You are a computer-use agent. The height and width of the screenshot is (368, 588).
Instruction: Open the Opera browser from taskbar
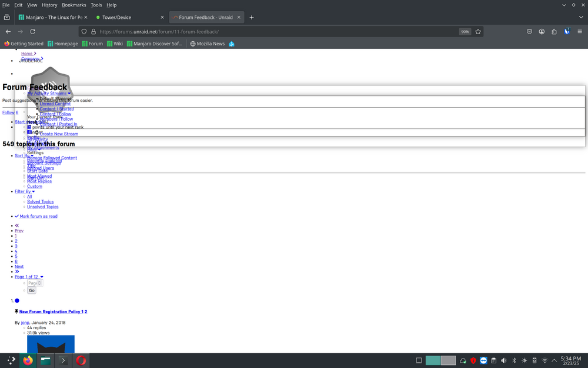coord(81,360)
